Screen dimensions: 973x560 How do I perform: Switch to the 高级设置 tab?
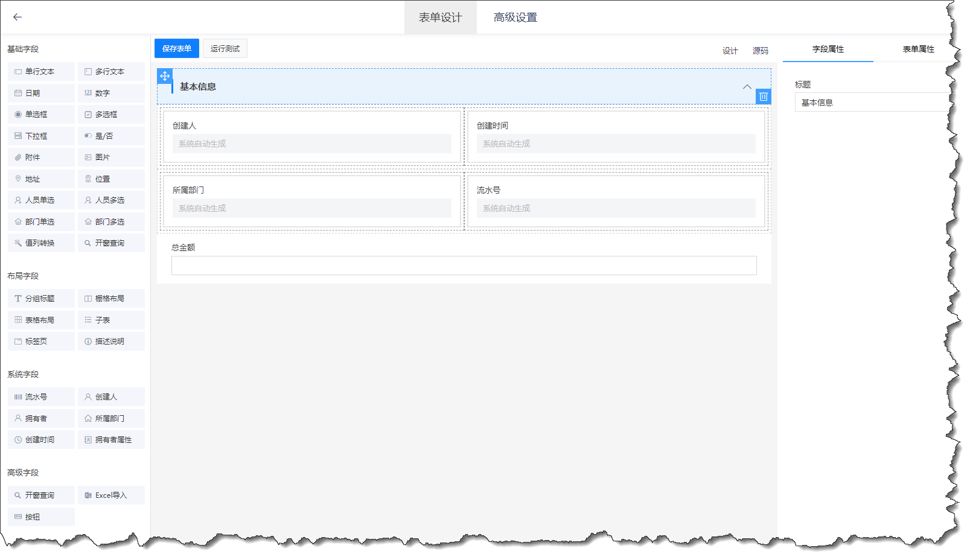pos(515,17)
